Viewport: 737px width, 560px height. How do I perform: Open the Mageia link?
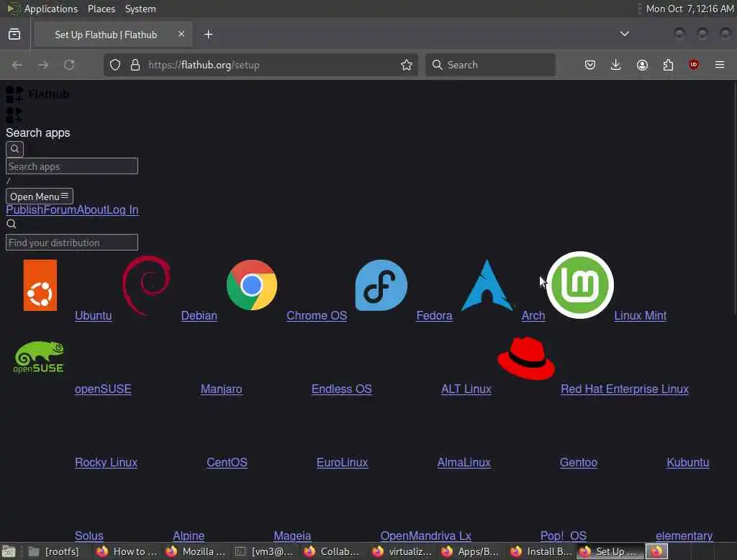[292, 536]
